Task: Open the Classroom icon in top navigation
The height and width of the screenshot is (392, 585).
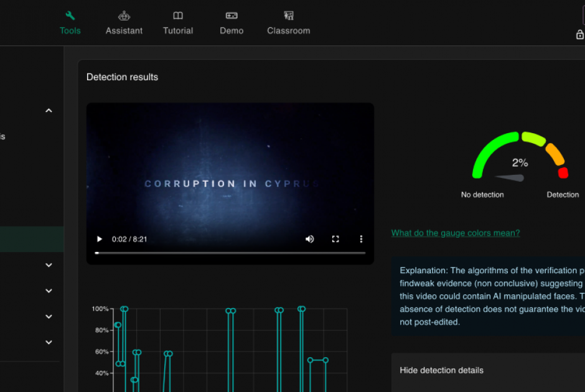Action: pos(288,22)
